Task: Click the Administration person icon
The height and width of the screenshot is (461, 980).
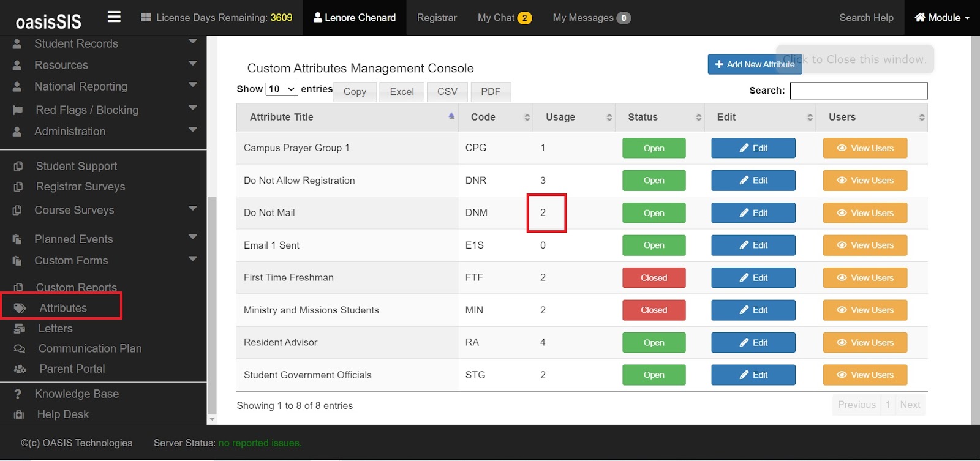Action: click(x=17, y=132)
